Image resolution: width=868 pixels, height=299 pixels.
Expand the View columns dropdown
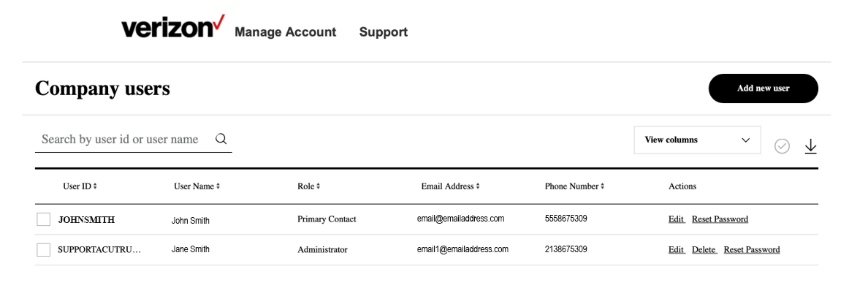[698, 140]
